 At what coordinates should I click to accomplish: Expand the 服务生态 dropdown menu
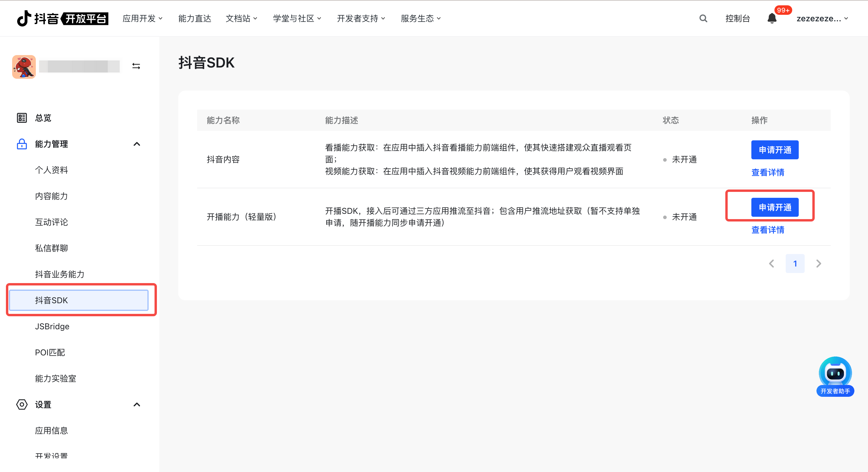click(x=421, y=18)
